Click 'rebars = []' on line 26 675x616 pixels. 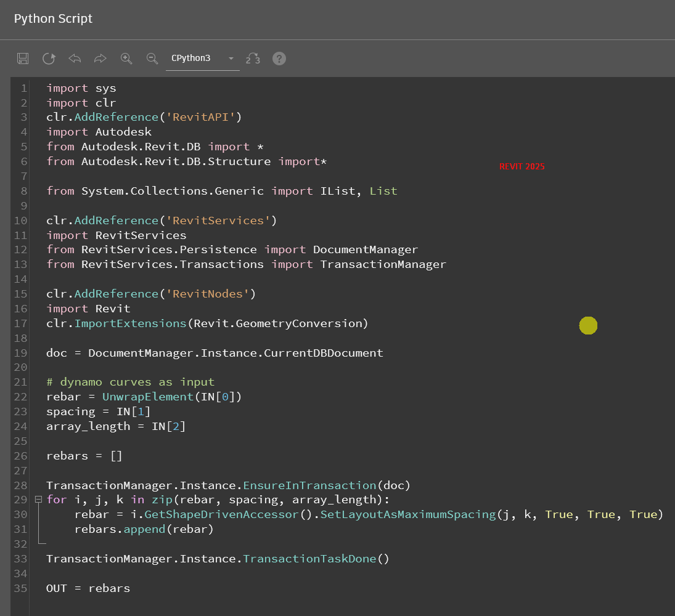[x=84, y=456]
